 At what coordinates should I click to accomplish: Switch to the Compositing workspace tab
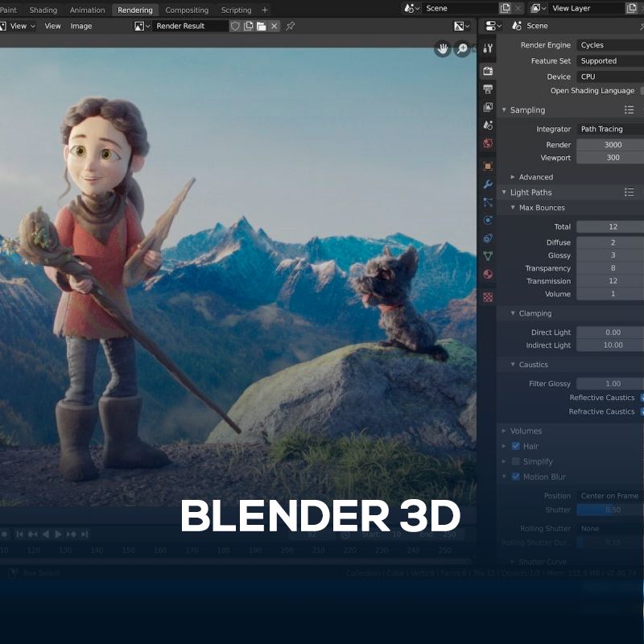coord(187,10)
